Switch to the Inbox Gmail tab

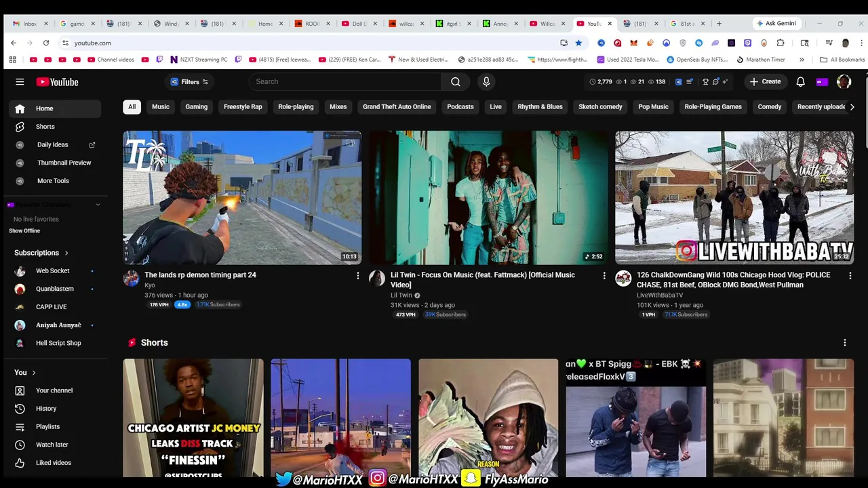31,24
